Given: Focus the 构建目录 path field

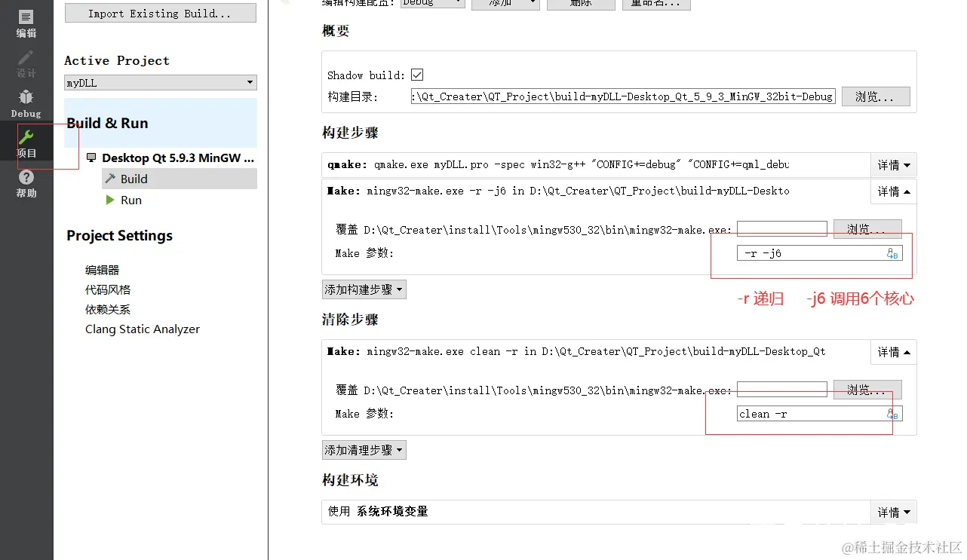Looking at the screenshot, I should [623, 96].
